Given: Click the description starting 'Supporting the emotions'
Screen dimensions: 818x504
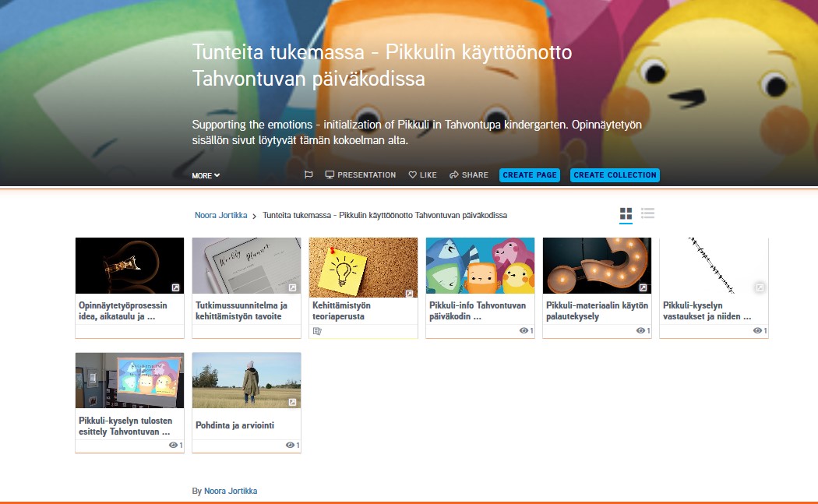Looking at the screenshot, I should click(417, 132).
